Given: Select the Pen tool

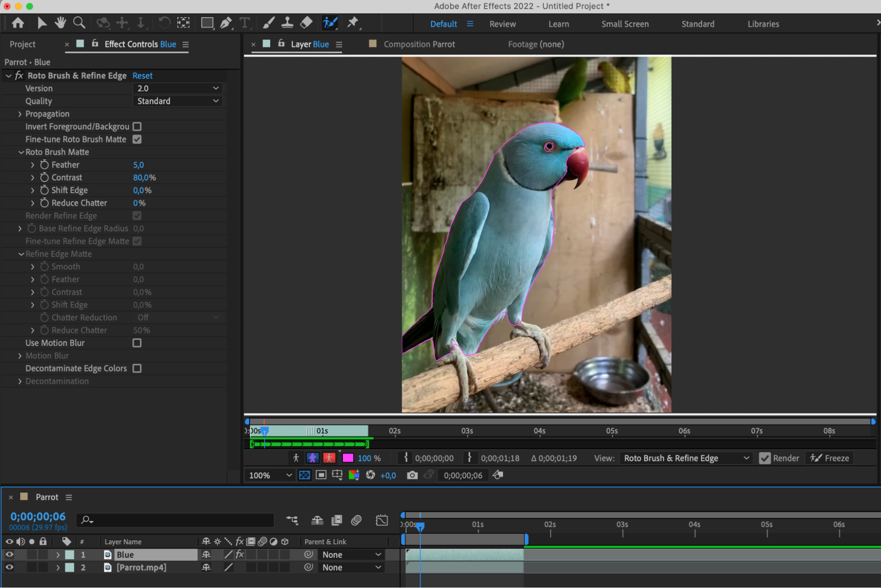Looking at the screenshot, I should click(226, 23).
